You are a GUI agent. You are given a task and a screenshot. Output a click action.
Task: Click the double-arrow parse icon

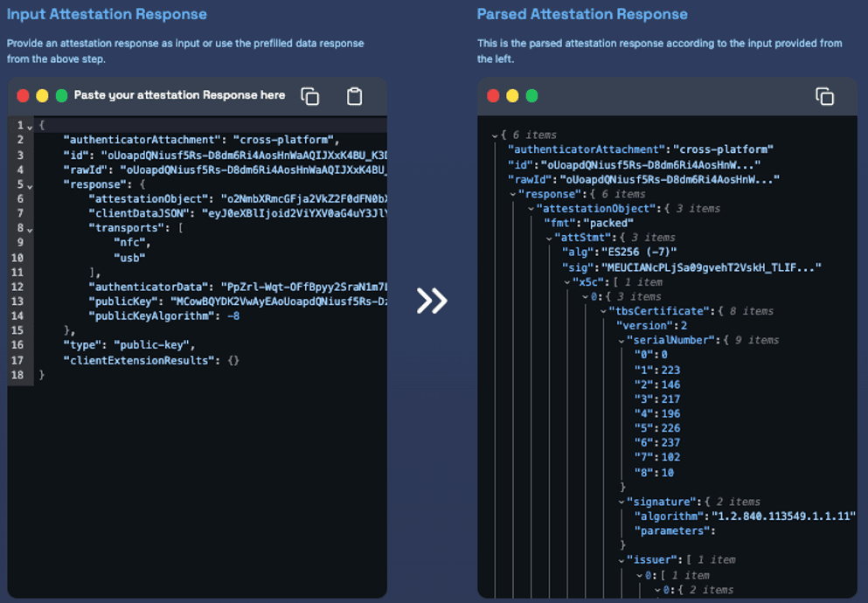[x=432, y=301]
